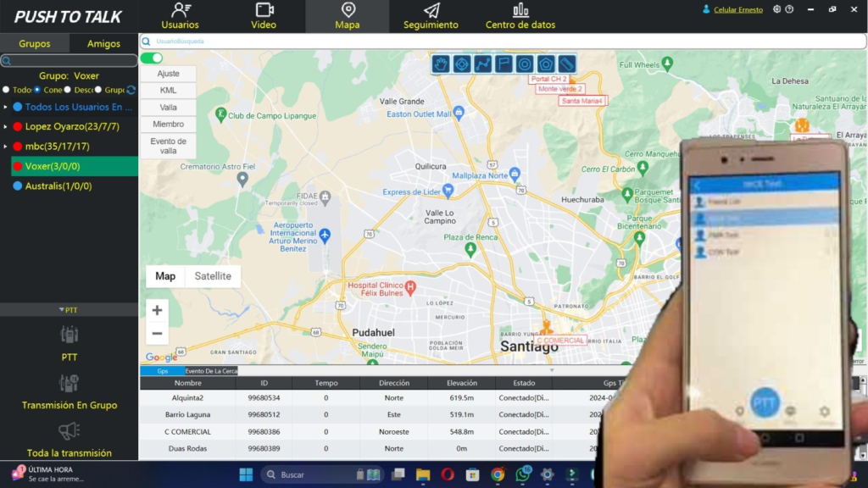
Task: Click the UsuarioBúsqueda search field
Action: (x=339, y=41)
